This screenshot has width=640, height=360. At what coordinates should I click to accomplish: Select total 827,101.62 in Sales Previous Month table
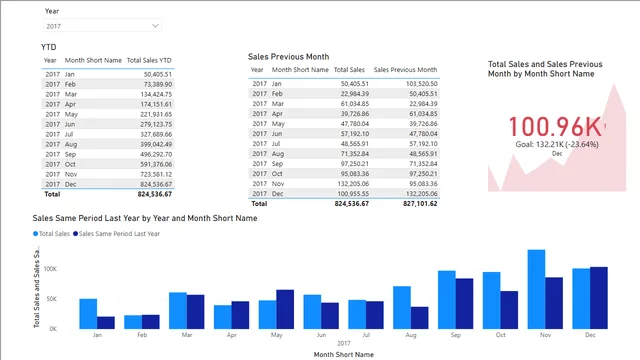point(420,204)
